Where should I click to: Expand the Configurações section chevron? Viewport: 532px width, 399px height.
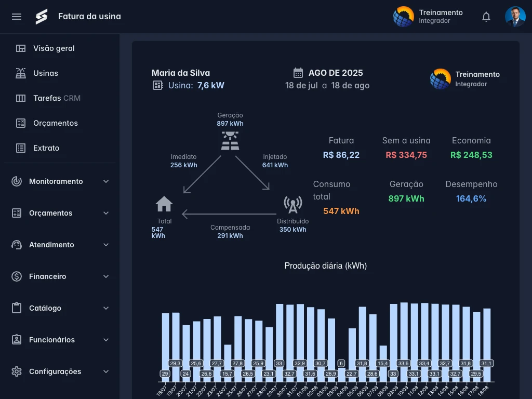[x=106, y=371]
